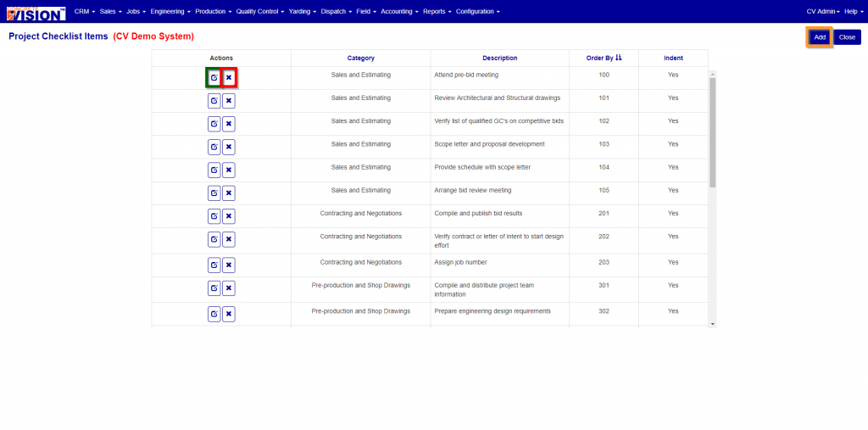
Task: Expand the Yarding dropdown
Action: tap(303, 12)
